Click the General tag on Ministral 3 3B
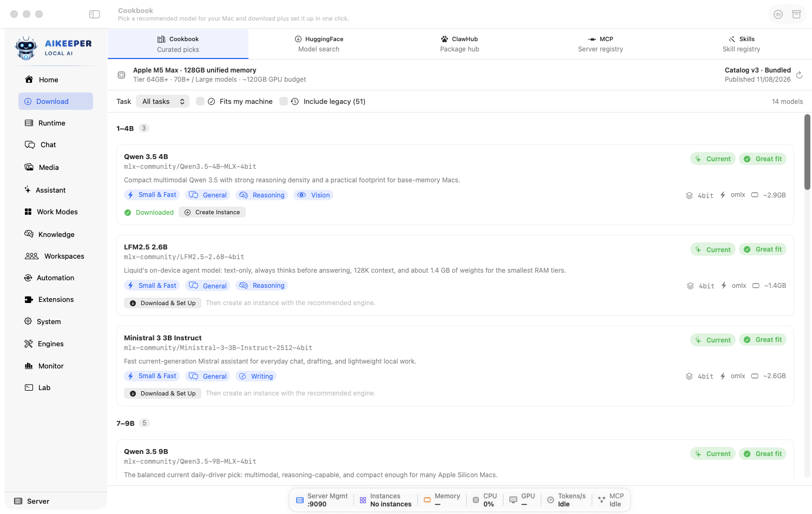The height and width of the screenshot is (514, 812). coord(208,376)
